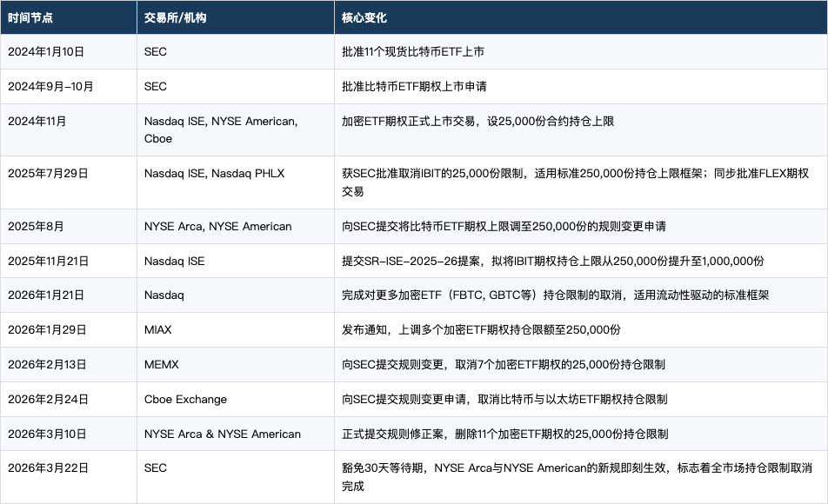Select the 2024年1月10日 date cell
Image resolution: width=828 pixels, height=504 pixels.
pyautogui.click(x=46, y=52)
